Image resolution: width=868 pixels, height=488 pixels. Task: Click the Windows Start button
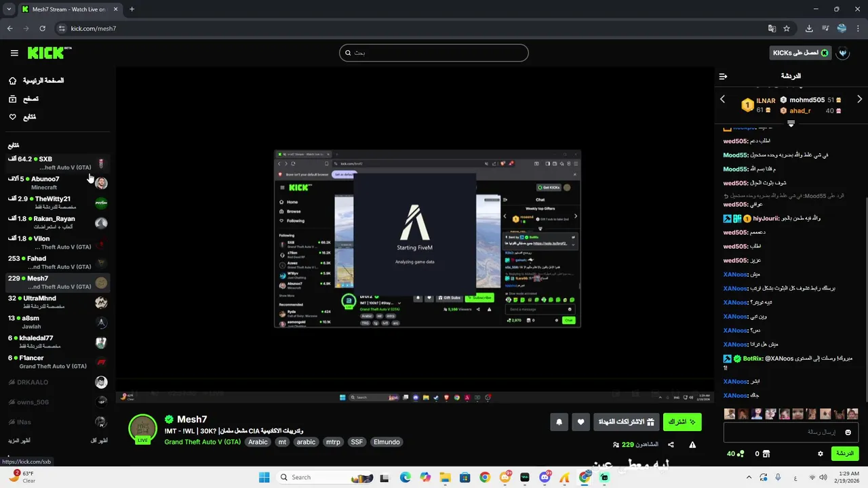(264, 477)
